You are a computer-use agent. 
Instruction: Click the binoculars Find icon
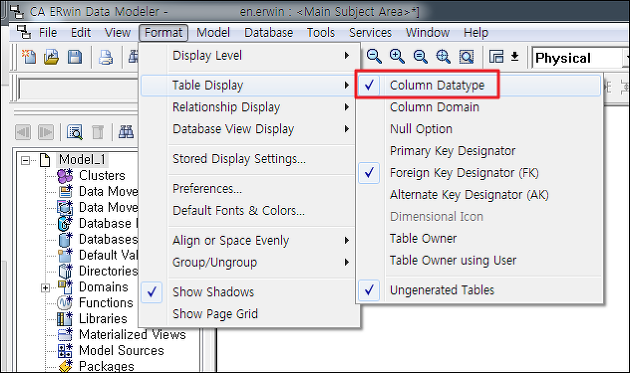coord(126,131)
